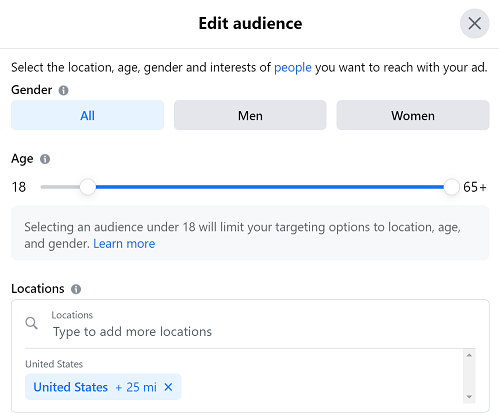Remove the United States location chip
The height and width of the screenshot is (413, 499).
click(168, 387)
